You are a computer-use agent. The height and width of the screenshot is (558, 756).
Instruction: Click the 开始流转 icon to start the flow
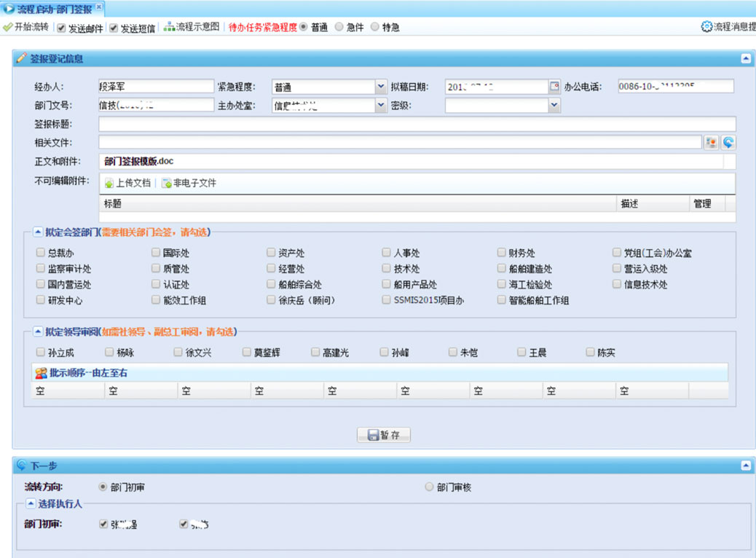pos(9,27)
